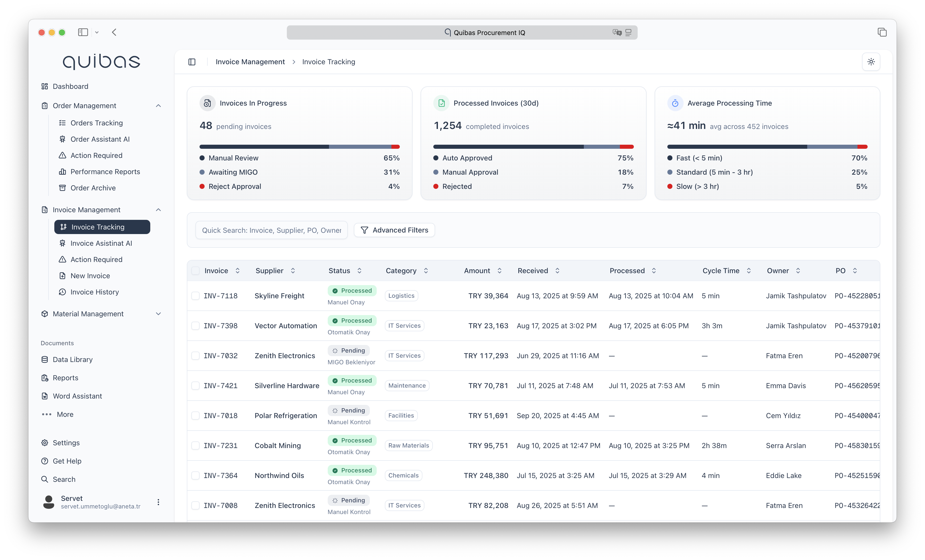Image resolution: width=925 pixels, height=560 pixels.
Task: Click the Quick Search input field
Action: click(271, 230)
